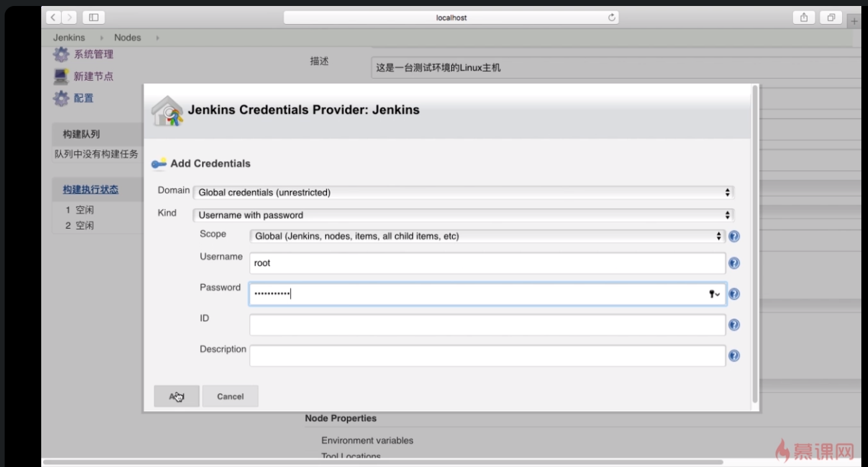868x467 pixels.
Task: Click the Safari back arrow
Action: [54, 17]
